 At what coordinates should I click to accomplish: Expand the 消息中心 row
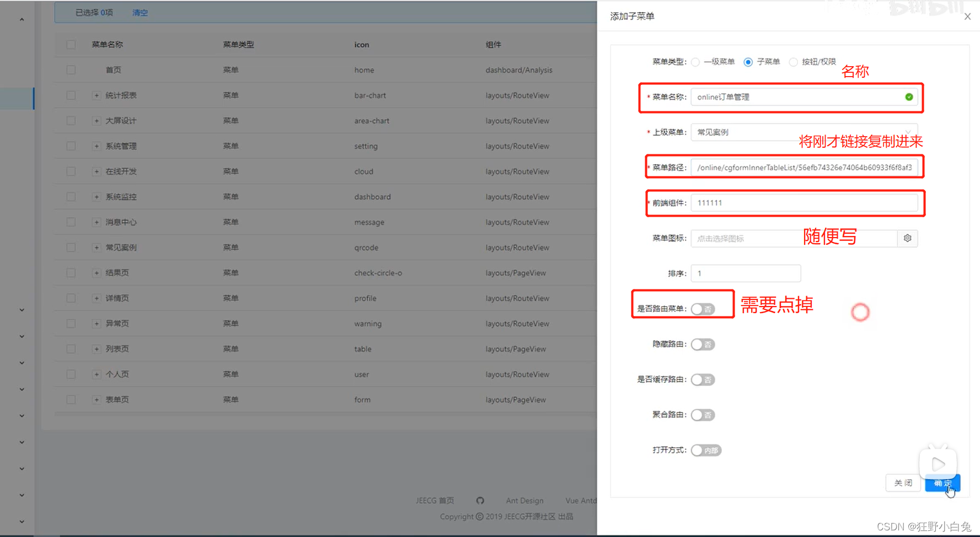[x=97, y=222]
